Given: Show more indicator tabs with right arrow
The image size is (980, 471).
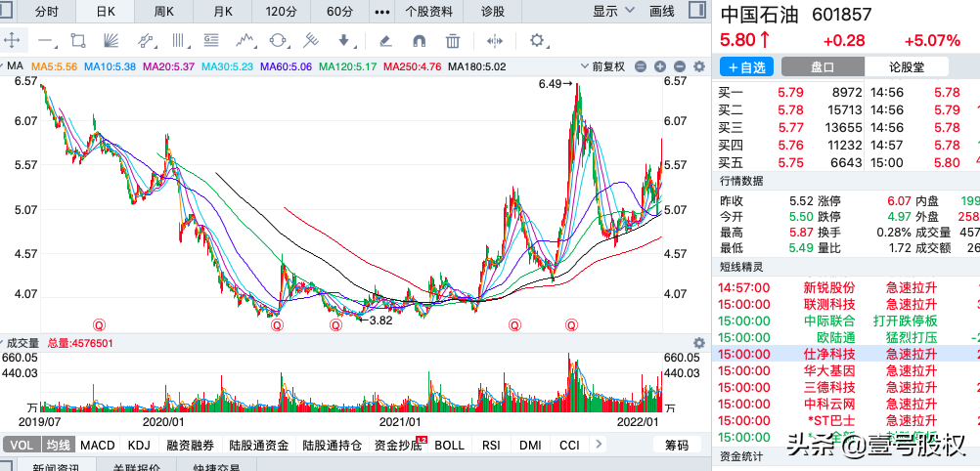Looking at the screenshot, I should point(599,445).
